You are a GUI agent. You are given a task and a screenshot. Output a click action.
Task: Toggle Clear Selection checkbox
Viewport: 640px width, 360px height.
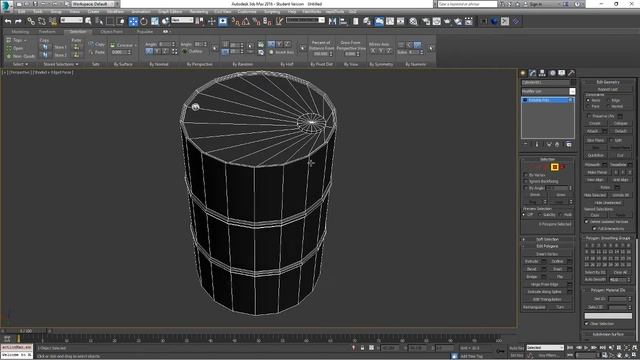[x=587, y=324]
